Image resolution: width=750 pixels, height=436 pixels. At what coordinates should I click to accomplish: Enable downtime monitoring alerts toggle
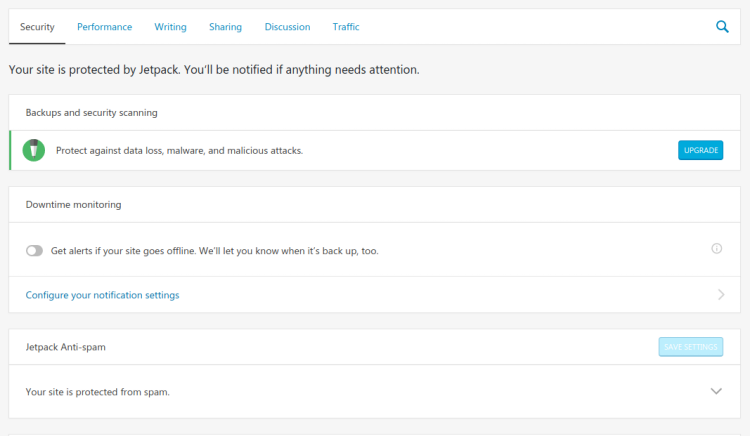[34, 251]
